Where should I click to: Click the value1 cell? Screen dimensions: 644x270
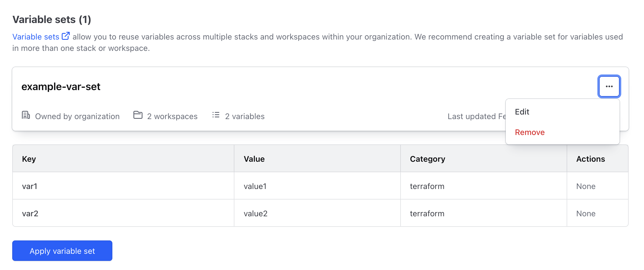pyautogui.click(x=255, y=186)
